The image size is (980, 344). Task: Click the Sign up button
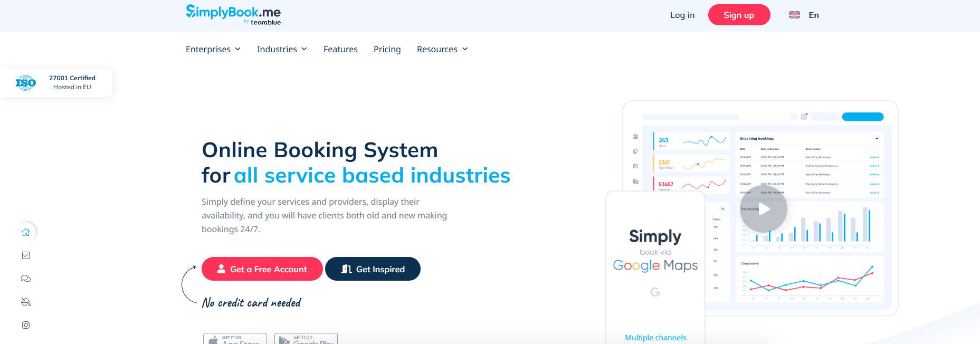coord(739,15)
